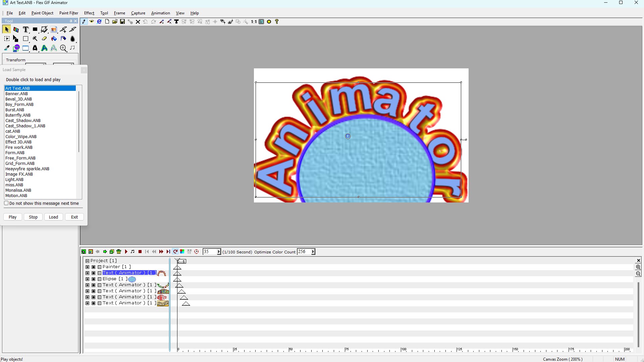Expand the Elipse [1] layer node
This screenshot has width=644, height=362.
click(88, 279)
